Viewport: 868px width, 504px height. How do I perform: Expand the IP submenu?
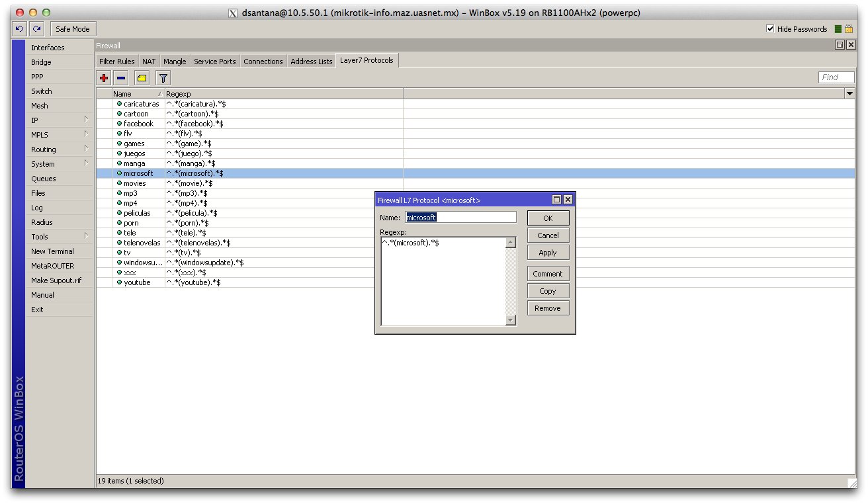[x=60, y=120]
